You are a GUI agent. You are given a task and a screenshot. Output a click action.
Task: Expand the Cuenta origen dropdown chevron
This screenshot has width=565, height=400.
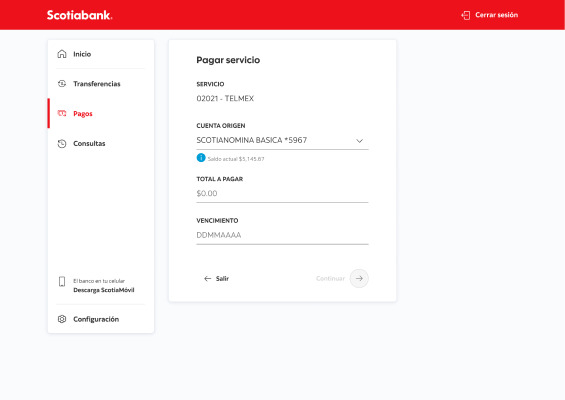click(360, 141)
